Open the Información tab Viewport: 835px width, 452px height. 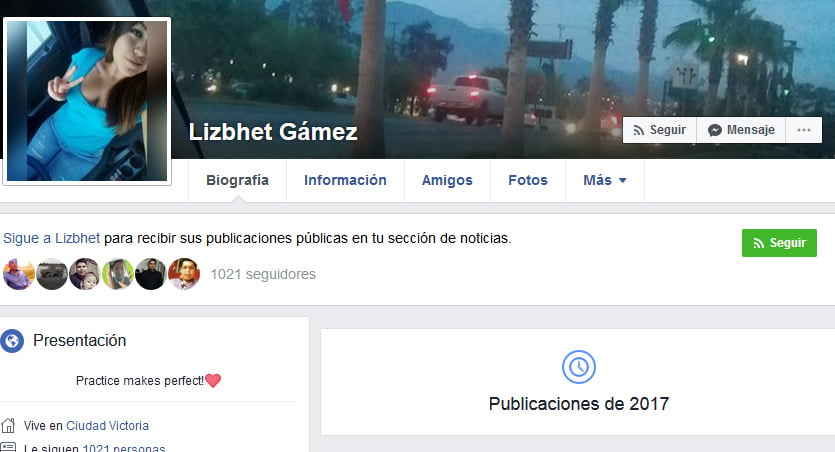345,180
